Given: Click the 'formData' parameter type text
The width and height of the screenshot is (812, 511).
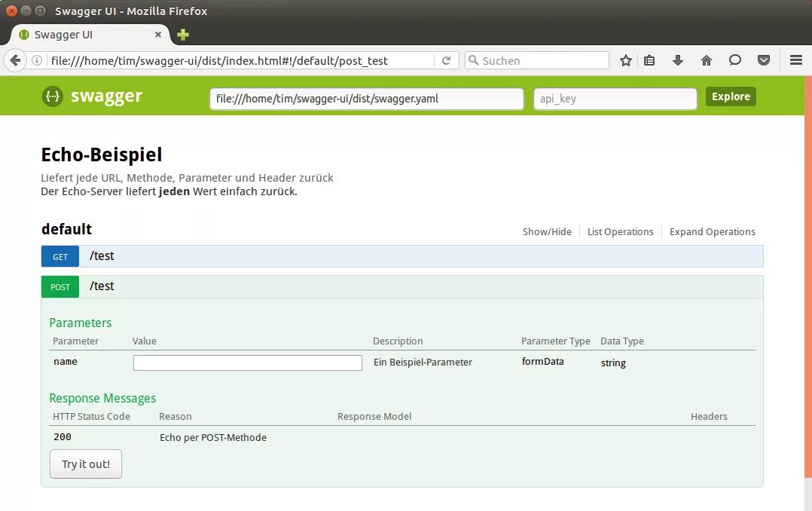Looking at the screenshot, I should pos(542,361).
